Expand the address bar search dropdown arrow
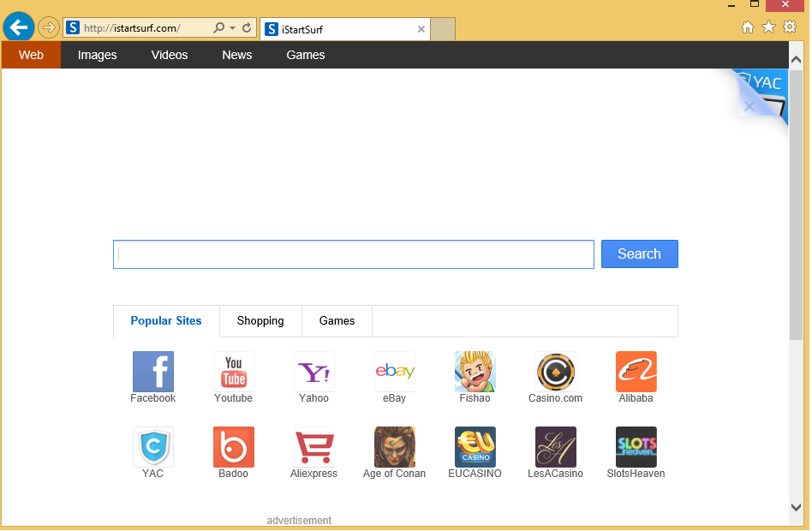812x531 pixels. point(233,28)
